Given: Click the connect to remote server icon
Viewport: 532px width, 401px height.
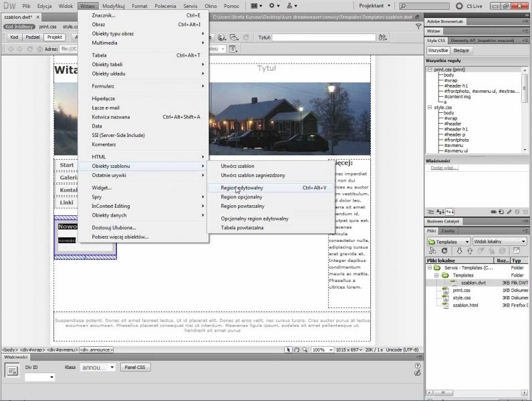Looking at the screenshot, I should click(432, 251).
